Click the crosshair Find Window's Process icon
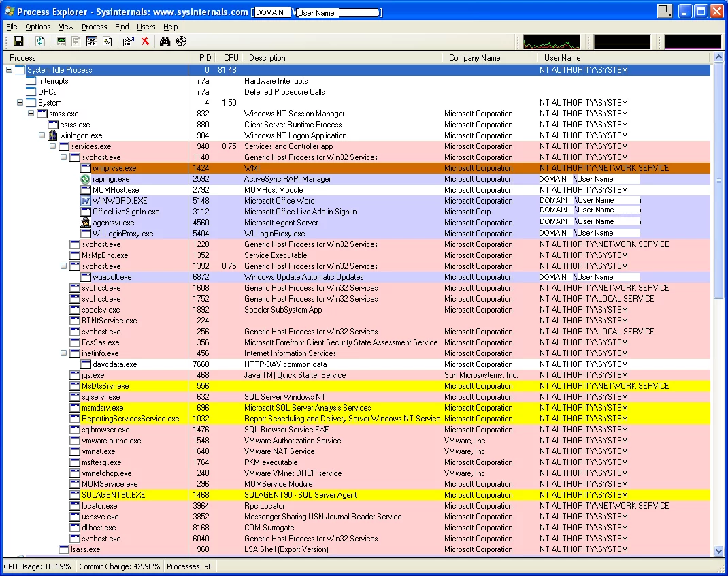 click(181, 42)
